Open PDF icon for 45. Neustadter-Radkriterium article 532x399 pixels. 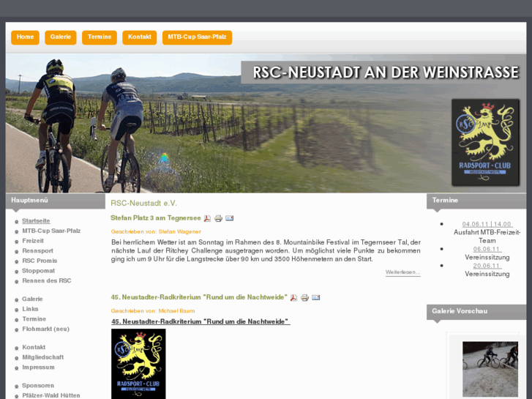tap(294, 298)
